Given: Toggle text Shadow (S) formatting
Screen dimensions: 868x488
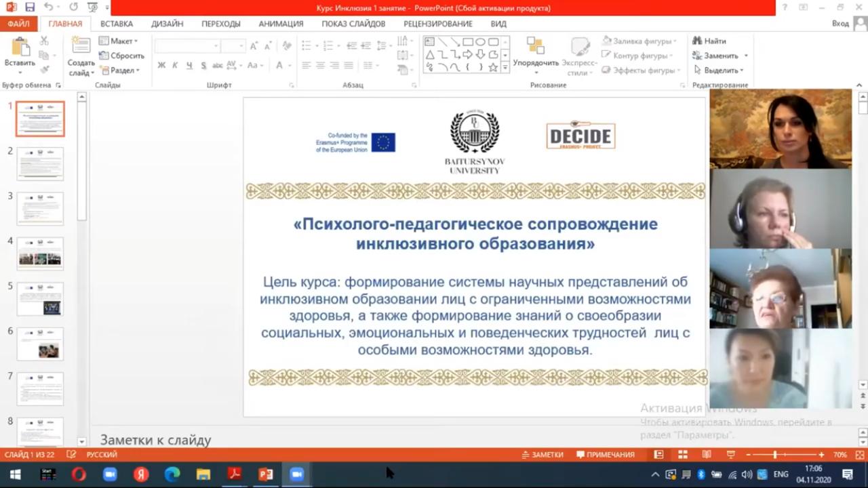Looking at the screenshot, I should click(203, 66).
